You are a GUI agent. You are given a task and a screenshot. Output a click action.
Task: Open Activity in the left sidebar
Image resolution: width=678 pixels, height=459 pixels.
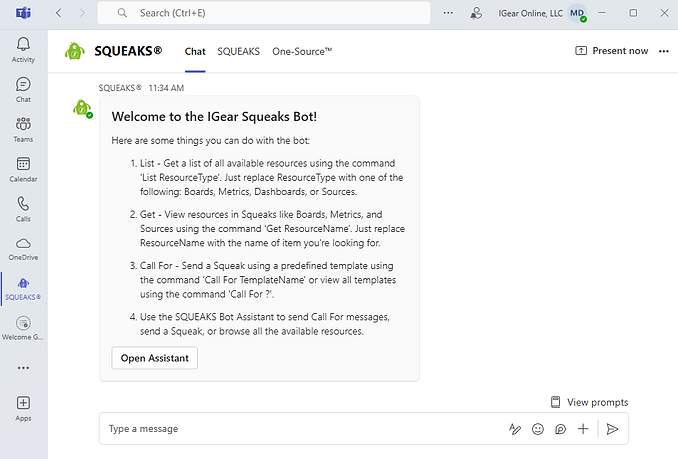[23, 49]
